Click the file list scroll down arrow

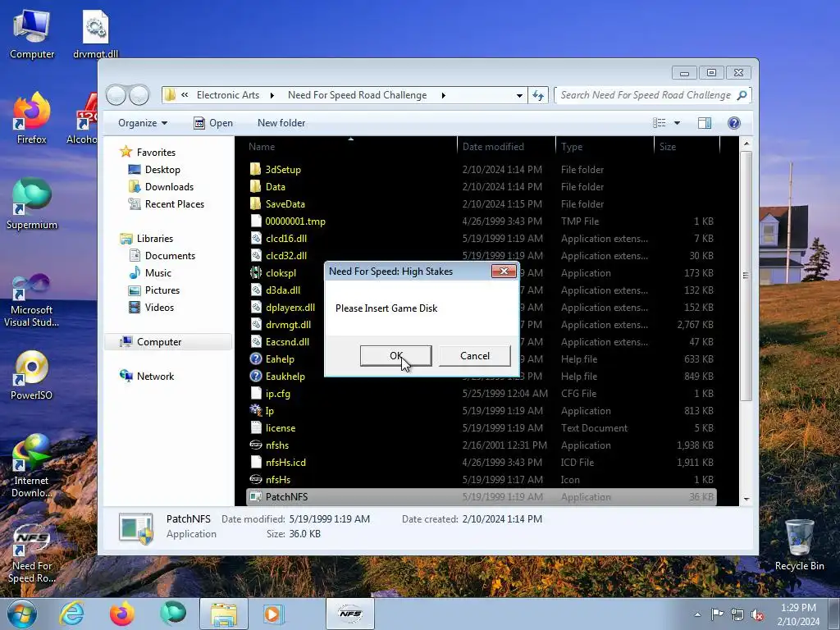[x=746, y=500]
